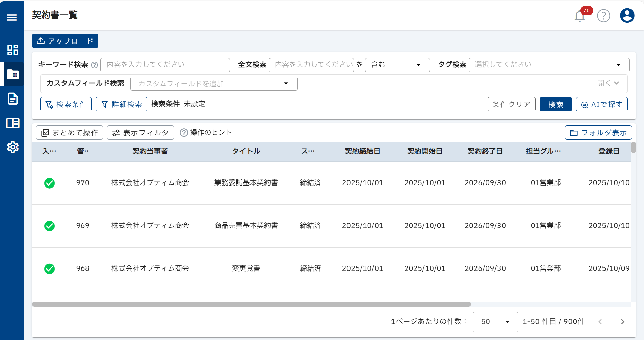Open the 表示フィルタ display filter menu
This screenshot has height=340, width=644.
point(140,132)
